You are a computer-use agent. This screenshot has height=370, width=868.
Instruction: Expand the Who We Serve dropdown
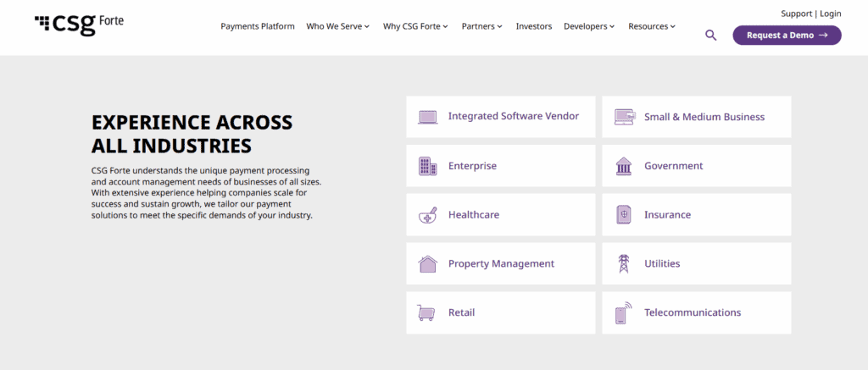pos(337,26)
